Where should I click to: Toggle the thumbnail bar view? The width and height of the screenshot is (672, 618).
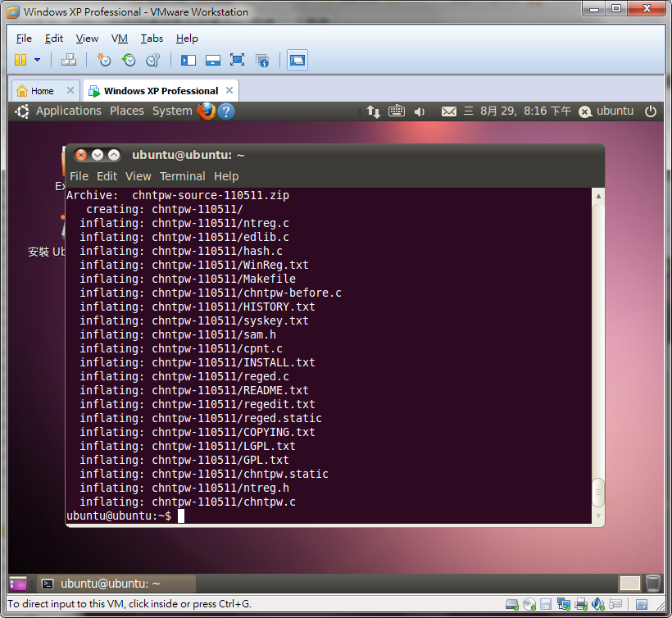click(x=212, y=60)
